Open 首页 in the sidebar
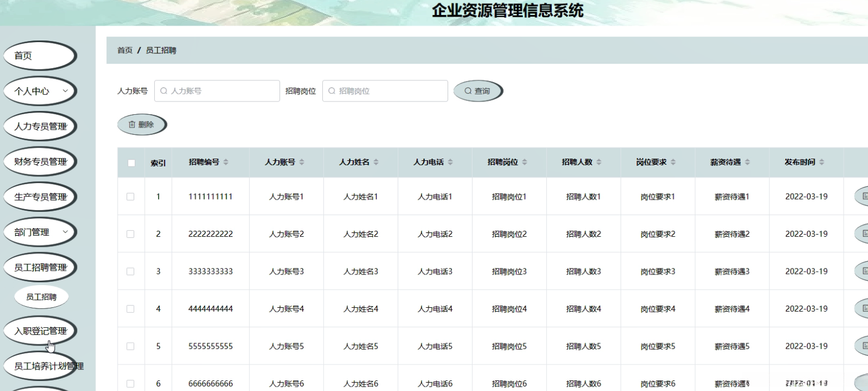 pyautogui.click(x=39, y=55)
